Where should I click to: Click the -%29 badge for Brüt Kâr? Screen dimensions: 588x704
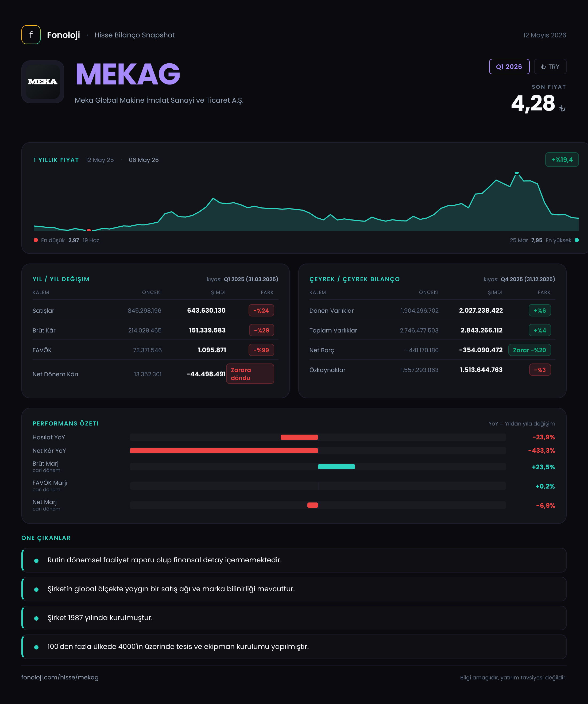pyautogui.click(x=261, y=330)
